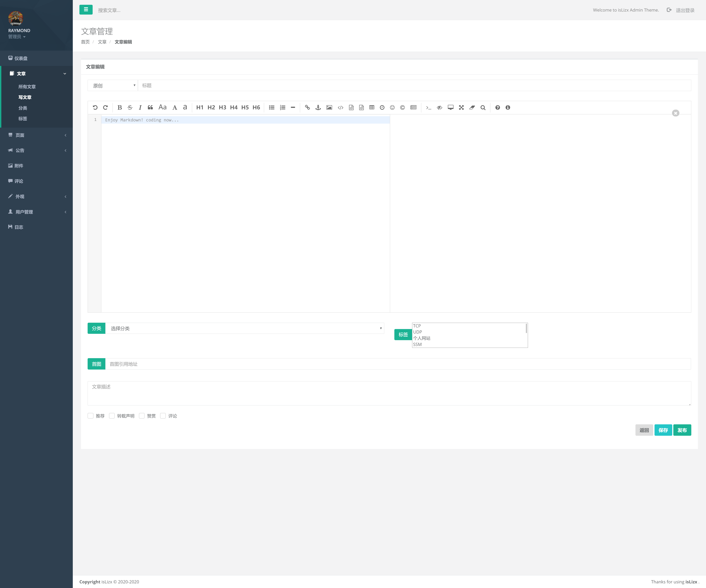Enable the 推荐 checkbox
The image size is (706, 588).
pyautogui.click(x=90, y=416)
